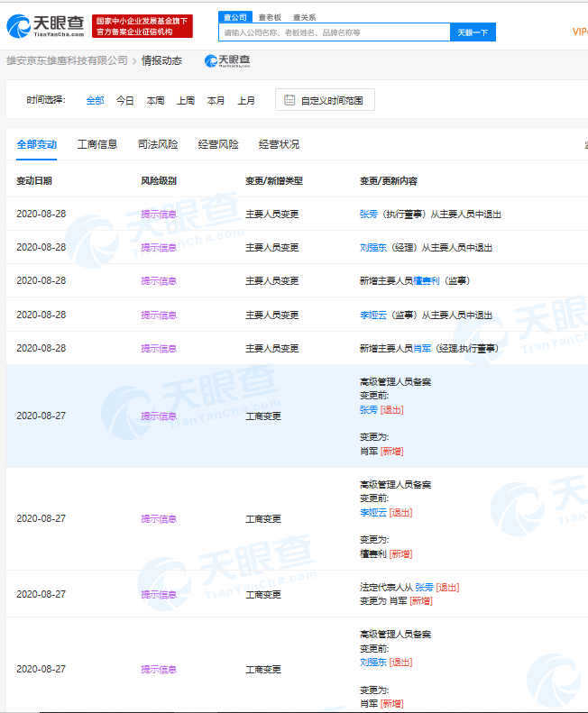Open the 李娅云 link in the 监事 exit row
Screen dimensions: 588x713
point(373,315)
